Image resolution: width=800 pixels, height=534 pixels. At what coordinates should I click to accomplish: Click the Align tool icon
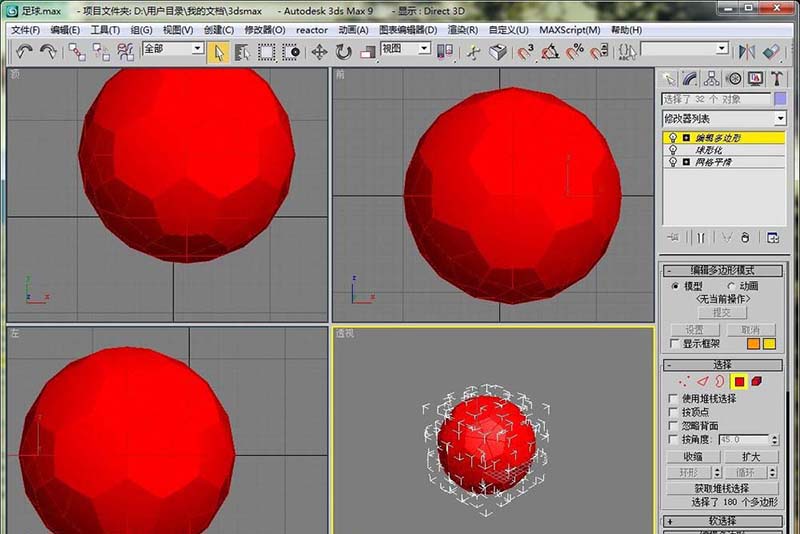point(771,52)
